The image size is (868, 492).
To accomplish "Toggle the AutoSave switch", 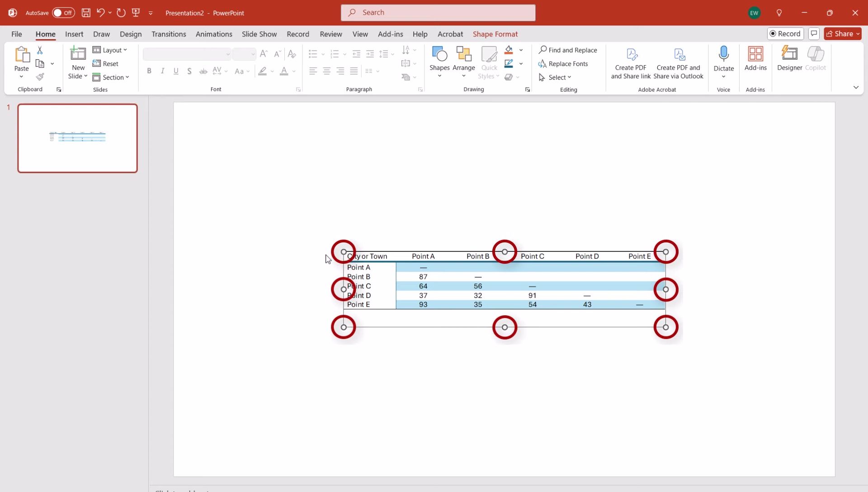I will 63,13.
